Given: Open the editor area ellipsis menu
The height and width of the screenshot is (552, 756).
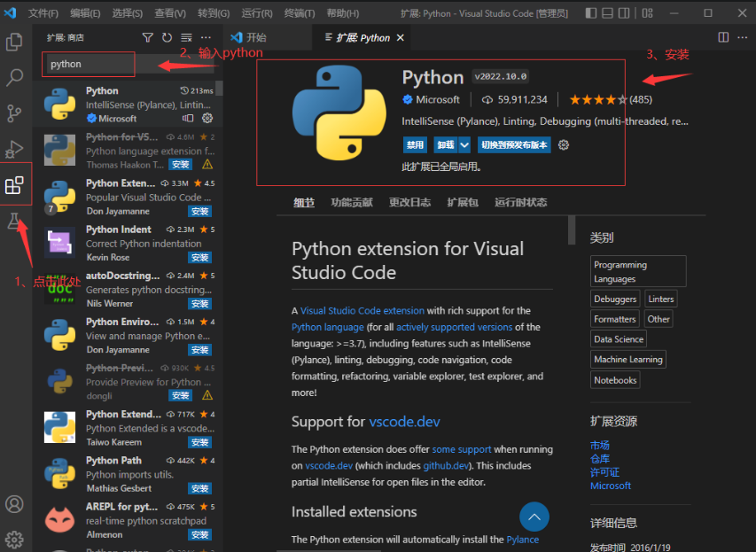Looking at the screenshot, I should [x=742, y=37].
